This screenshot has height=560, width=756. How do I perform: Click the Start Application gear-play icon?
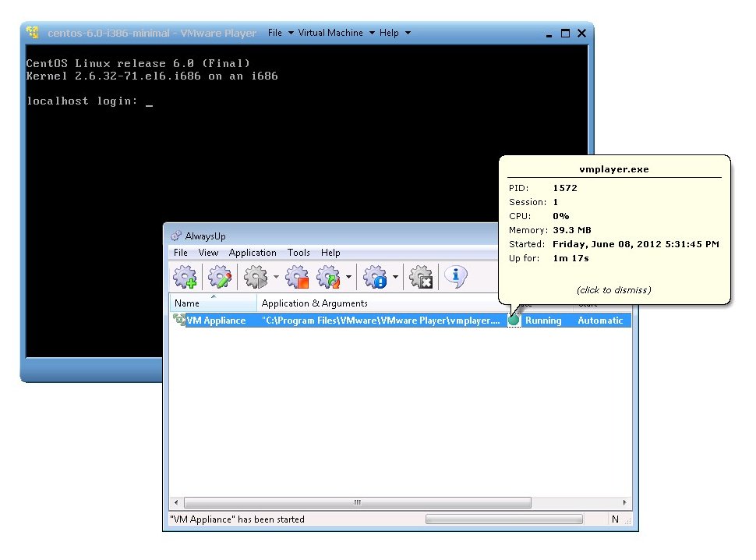pos(256,277)
